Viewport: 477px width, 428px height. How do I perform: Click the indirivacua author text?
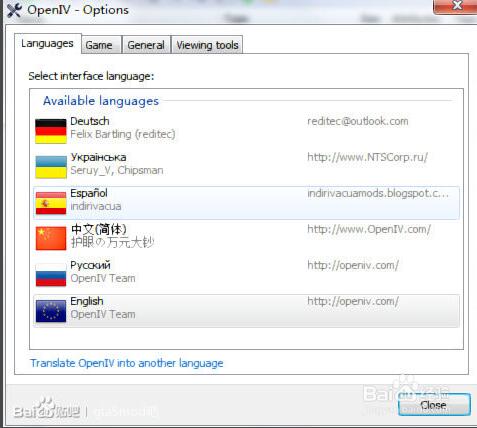(96, 206)
